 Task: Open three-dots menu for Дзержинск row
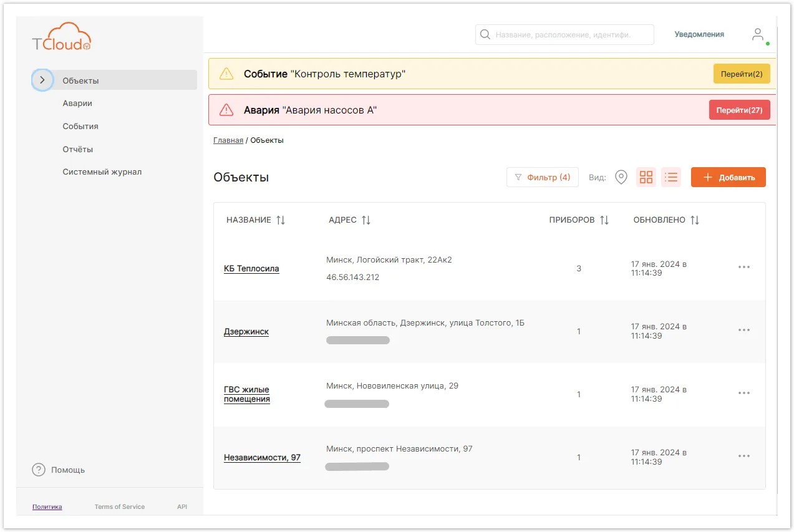(x=744, y=330)
